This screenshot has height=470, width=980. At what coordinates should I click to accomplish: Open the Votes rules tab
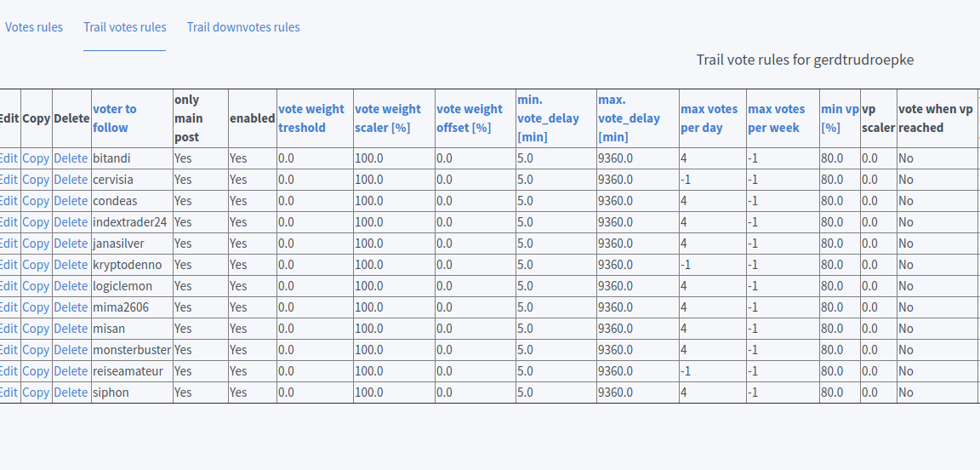(34, 27)
